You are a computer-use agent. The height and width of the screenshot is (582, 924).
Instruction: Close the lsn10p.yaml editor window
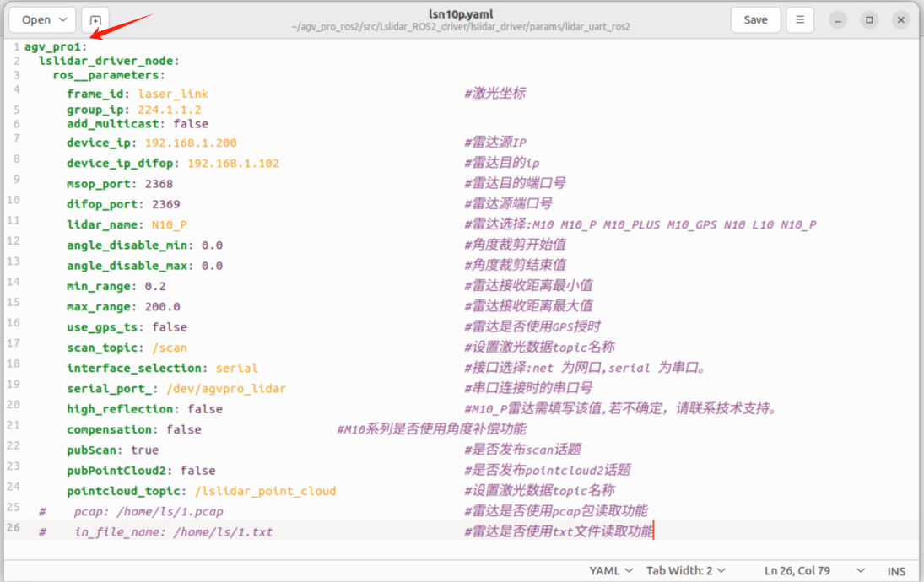(x=901, y=20)
